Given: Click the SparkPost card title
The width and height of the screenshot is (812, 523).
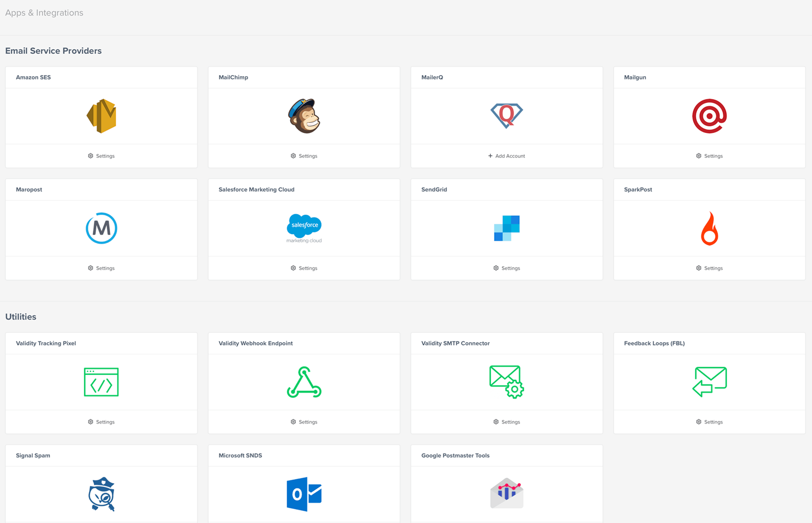Looking at the screenshot, I should coord(638,189).
